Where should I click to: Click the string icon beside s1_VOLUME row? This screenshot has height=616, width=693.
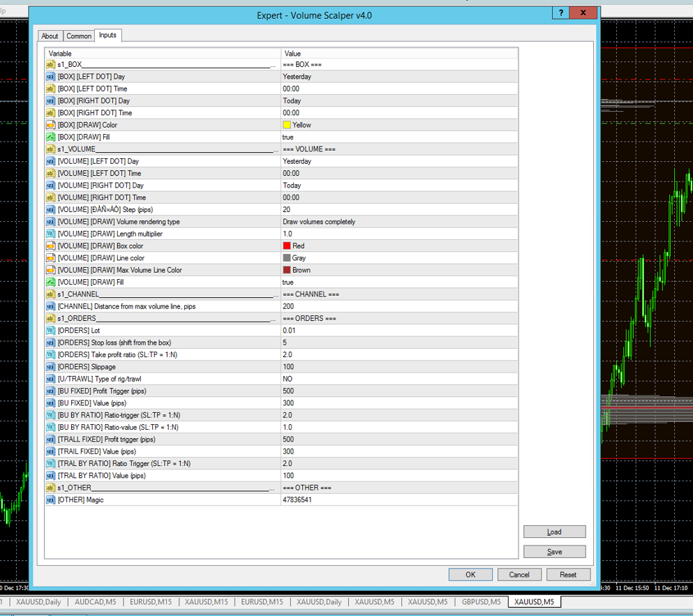(x=50, y=149)
